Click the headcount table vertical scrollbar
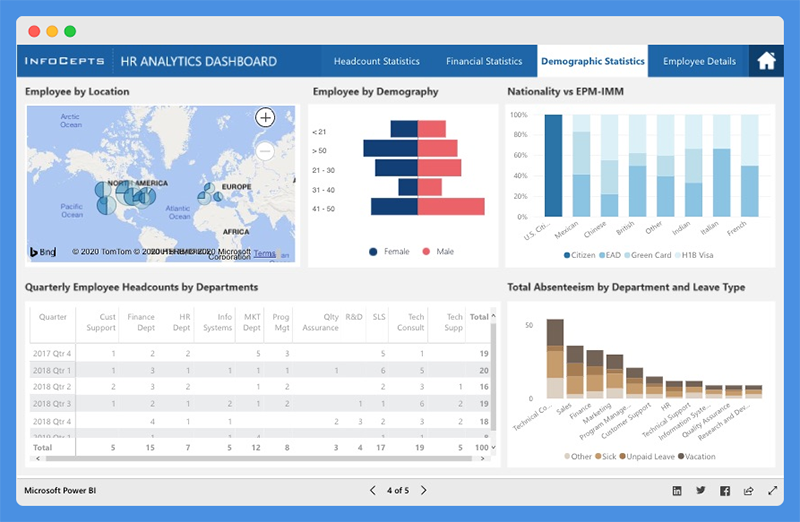800x522 pixels. [492, 380]
